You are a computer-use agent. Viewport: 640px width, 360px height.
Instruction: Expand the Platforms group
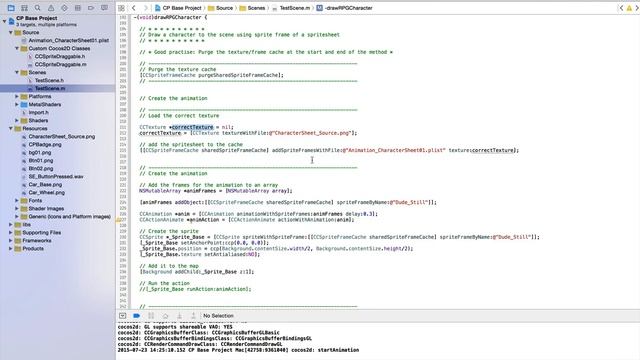point(17,96)
